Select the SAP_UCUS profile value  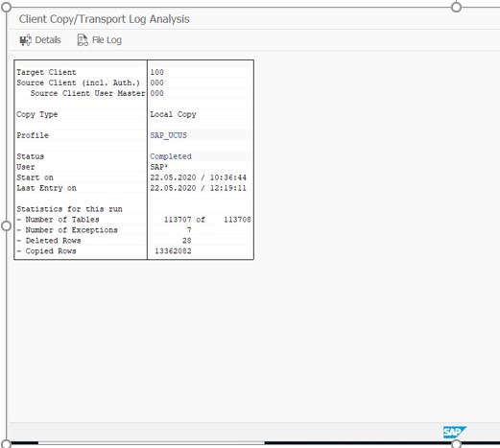click(x=168, y=135)
